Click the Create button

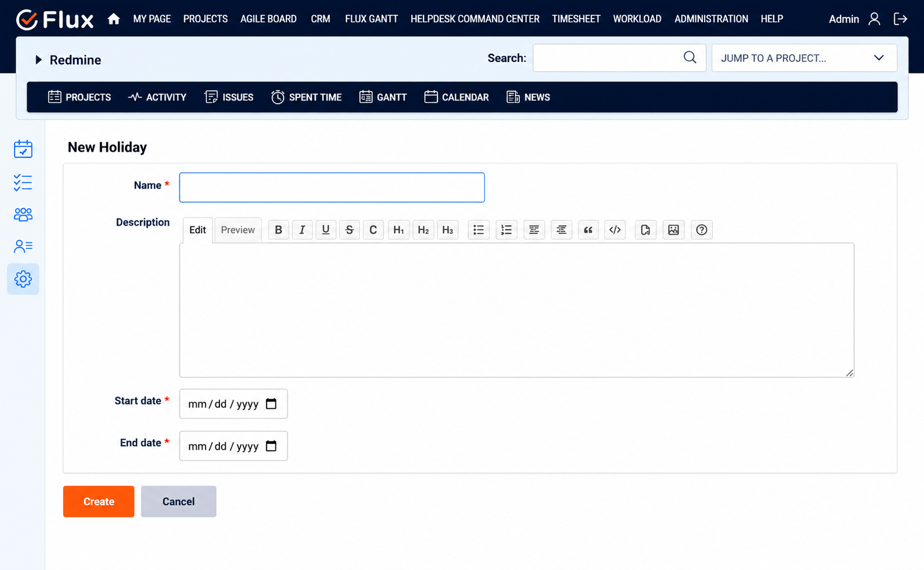click(x=99, y=502)
